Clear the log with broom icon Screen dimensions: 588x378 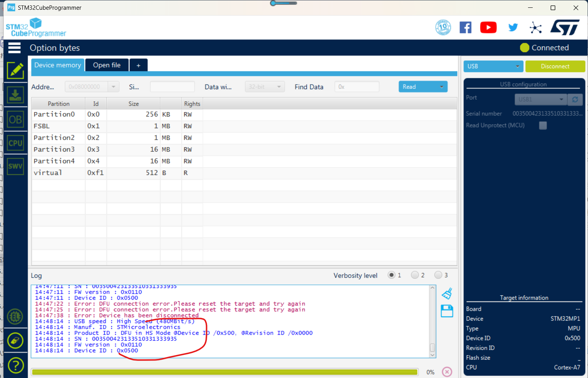pos(447,293)
